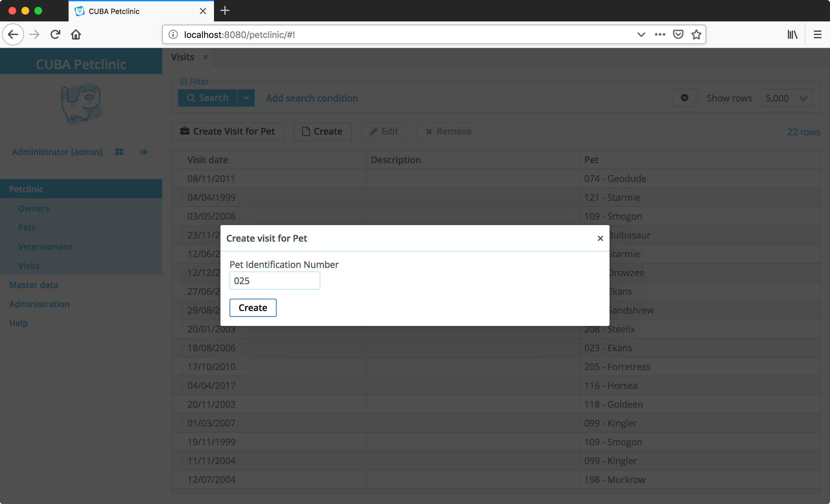Image resolution: width=830 pixels, height=504 pixels.
Task: Click the browser reload icon
Action: coord(55,34)
